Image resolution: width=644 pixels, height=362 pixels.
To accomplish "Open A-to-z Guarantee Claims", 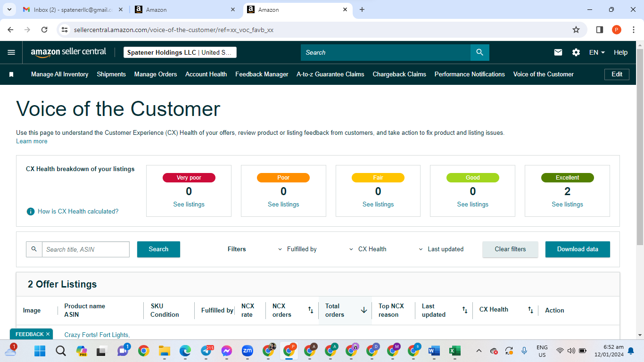I will (330, 74).
